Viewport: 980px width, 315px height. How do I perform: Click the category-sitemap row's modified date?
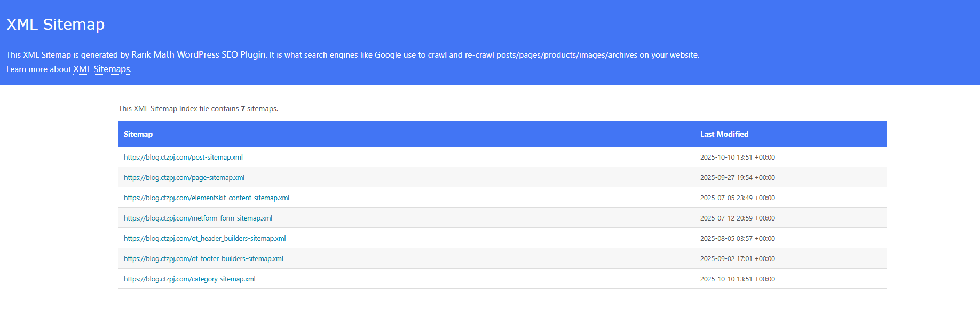point(737,279)
